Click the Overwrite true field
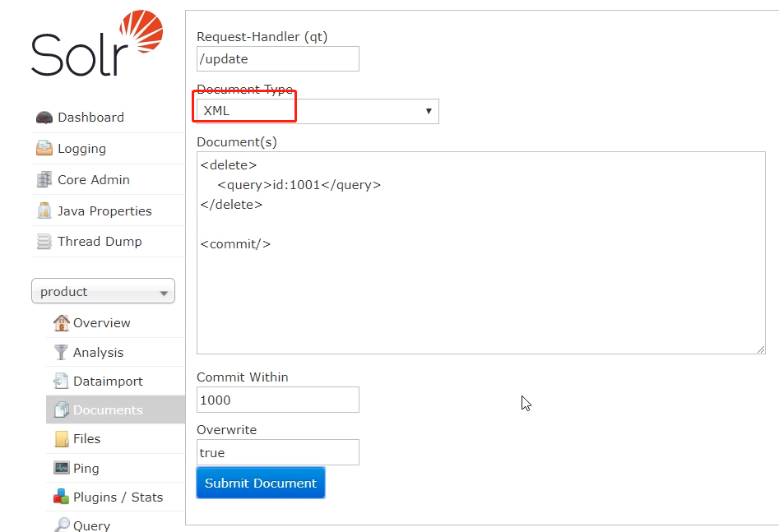 [x=278, y=452]
